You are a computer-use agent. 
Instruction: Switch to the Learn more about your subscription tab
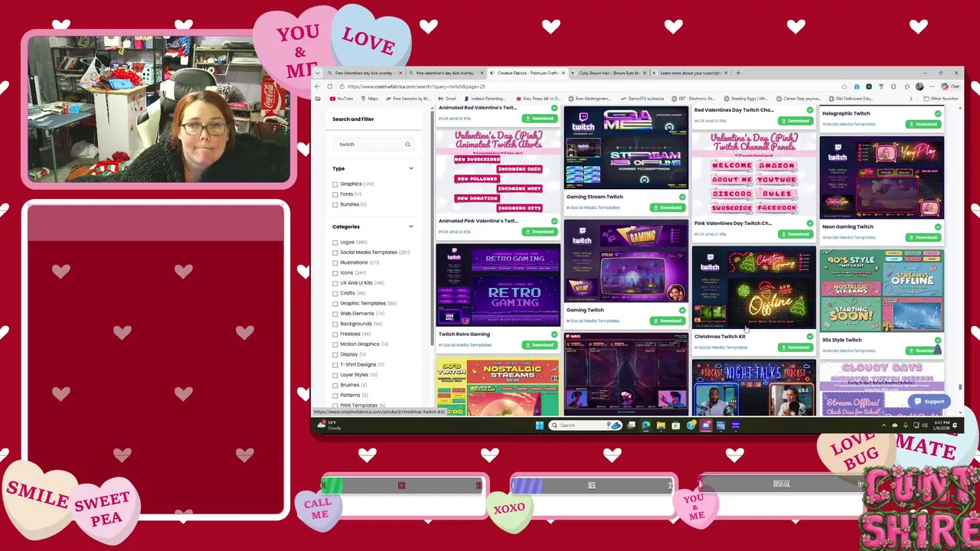point(690,73)
